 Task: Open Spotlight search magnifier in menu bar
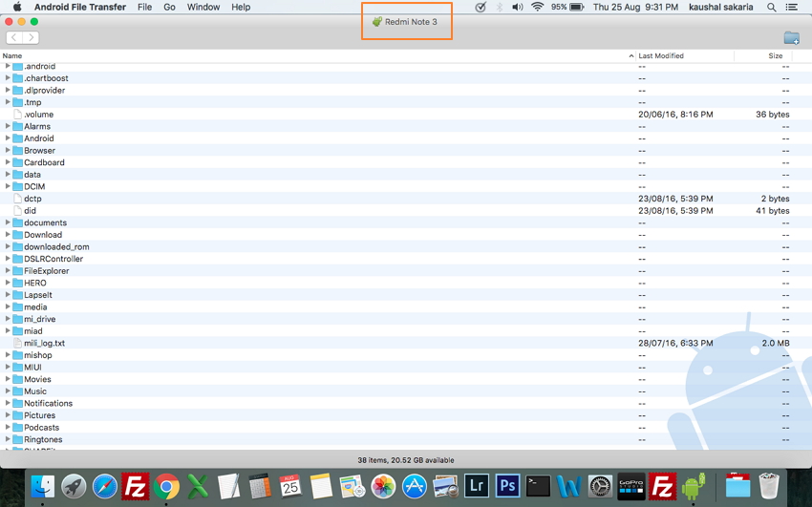pyautogui.click(x=771, y=8)
